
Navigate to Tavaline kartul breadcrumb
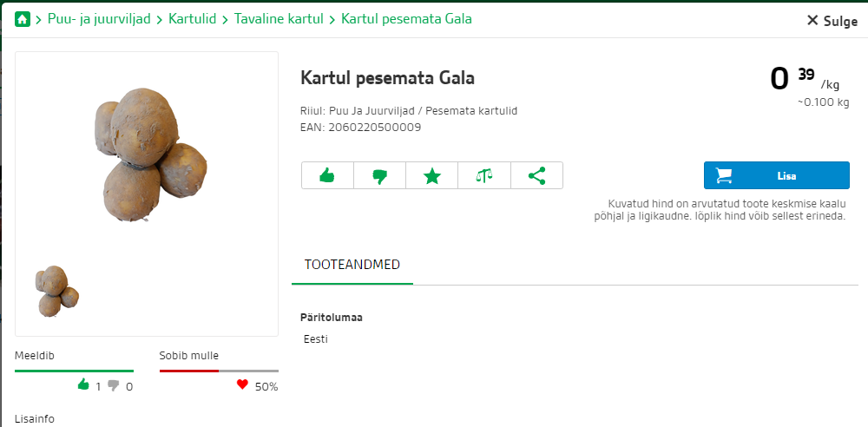(279, 19)
